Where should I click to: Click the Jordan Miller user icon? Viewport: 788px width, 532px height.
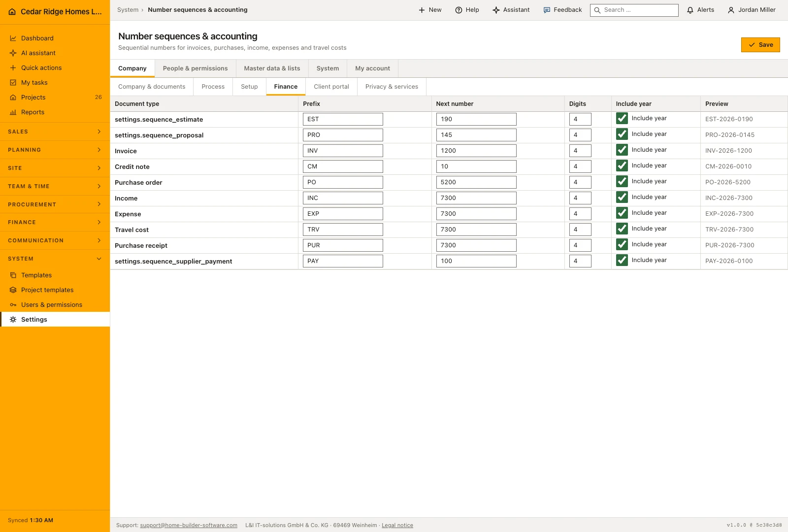[x=731, y=10]
